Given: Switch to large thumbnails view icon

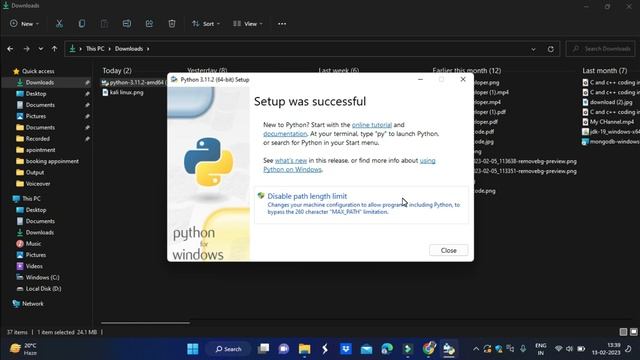Looking at the screenshot, I should [633, 332].
